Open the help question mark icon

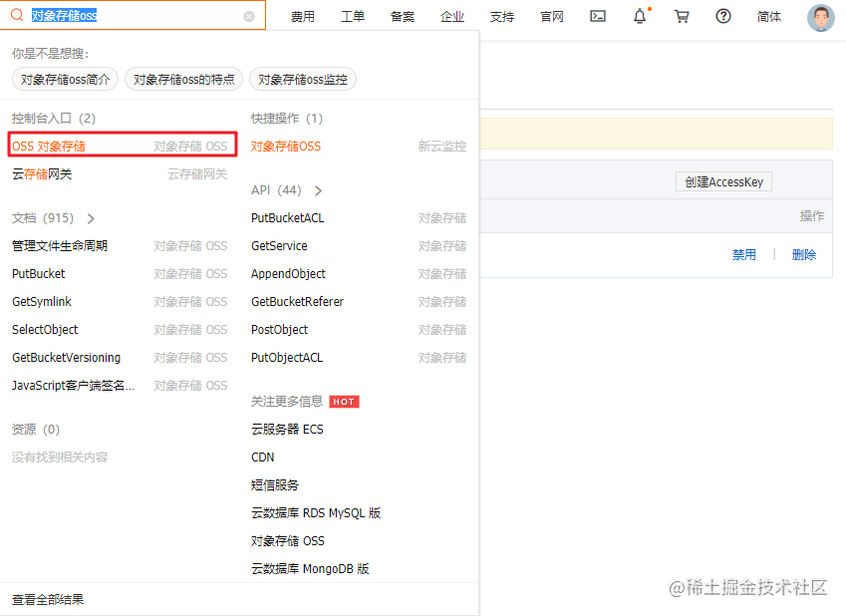click(723, 16)
